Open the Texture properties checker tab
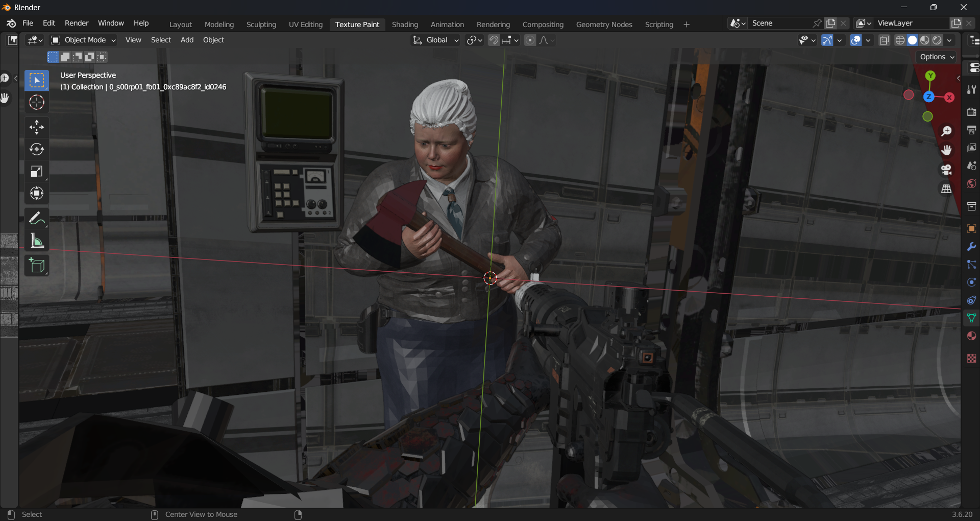This screenshot has height=521, width=980. [971, 358]
